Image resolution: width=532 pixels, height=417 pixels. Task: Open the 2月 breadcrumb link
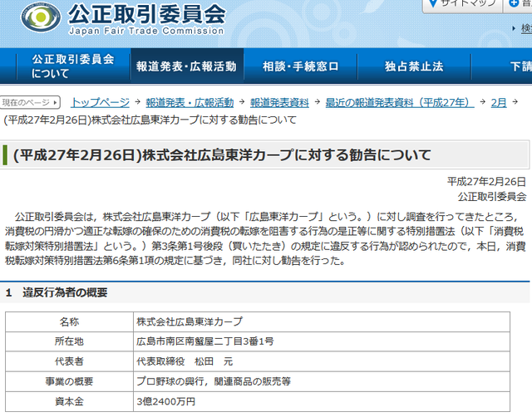[499, 102]
